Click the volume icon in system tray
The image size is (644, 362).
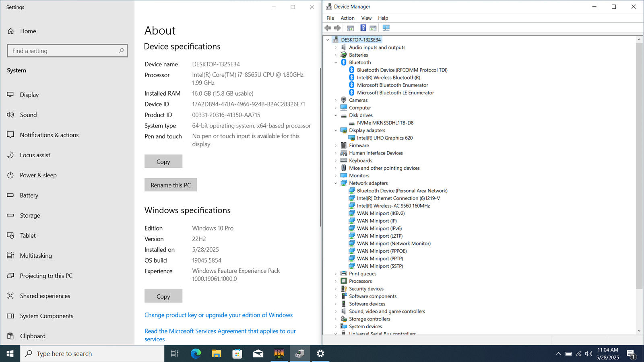[588, 354]
